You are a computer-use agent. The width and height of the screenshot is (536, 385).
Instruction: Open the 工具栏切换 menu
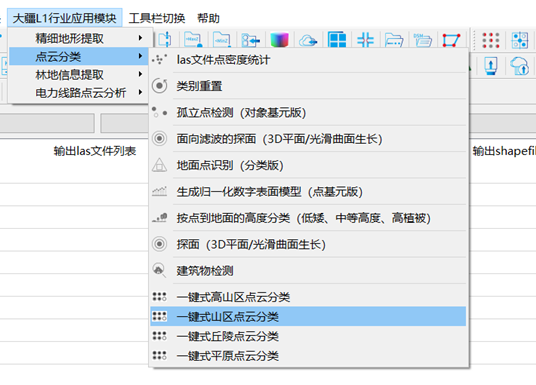157,18
